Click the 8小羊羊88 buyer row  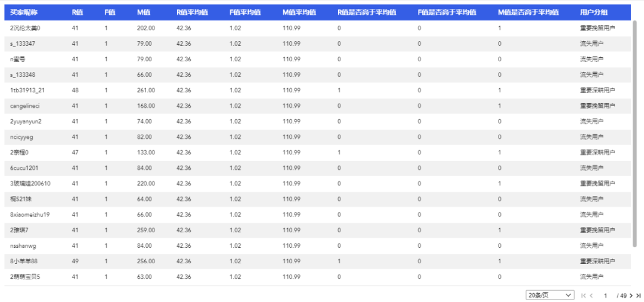coord(24,261)
